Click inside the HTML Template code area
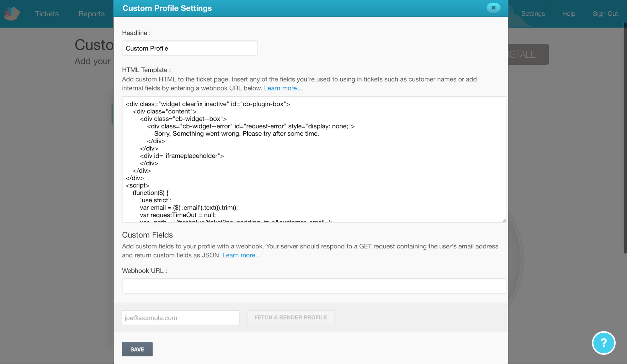627x364 pixels. coord(314,159)
